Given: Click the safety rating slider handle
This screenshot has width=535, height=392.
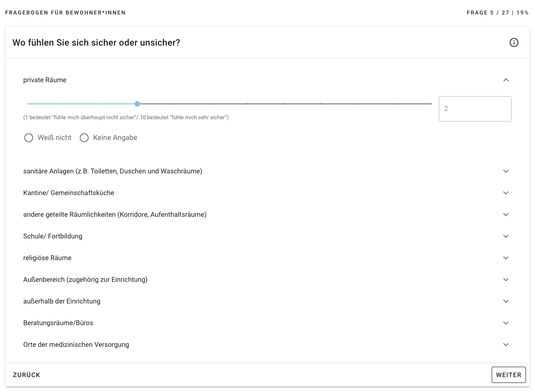Looking at the screenshot, I should tap(137, 104).
